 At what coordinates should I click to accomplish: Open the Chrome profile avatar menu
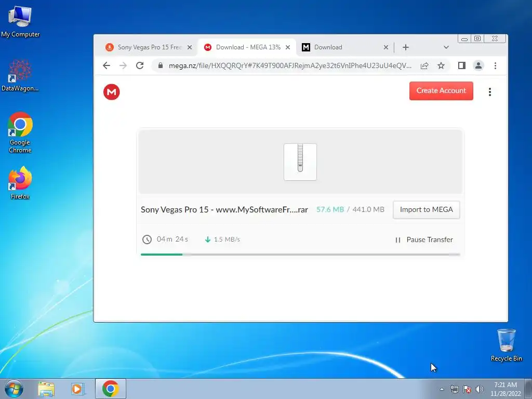[x=478, y=65]
